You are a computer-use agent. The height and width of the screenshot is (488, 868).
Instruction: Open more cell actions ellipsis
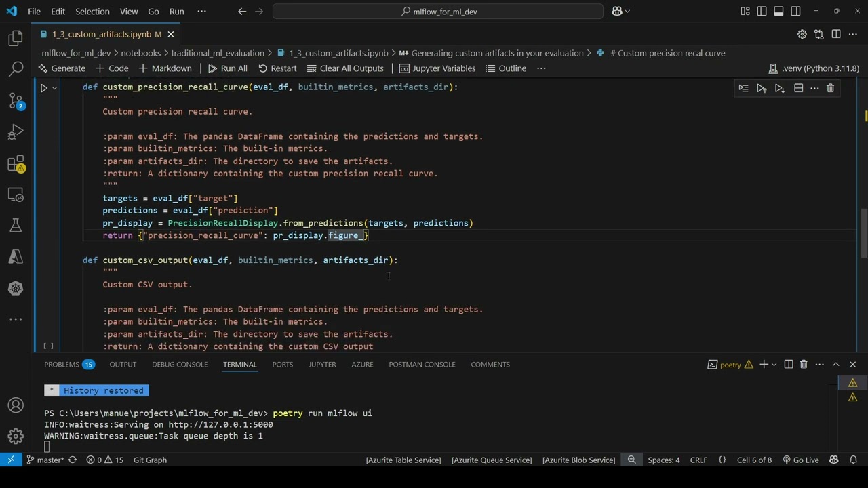814,88
